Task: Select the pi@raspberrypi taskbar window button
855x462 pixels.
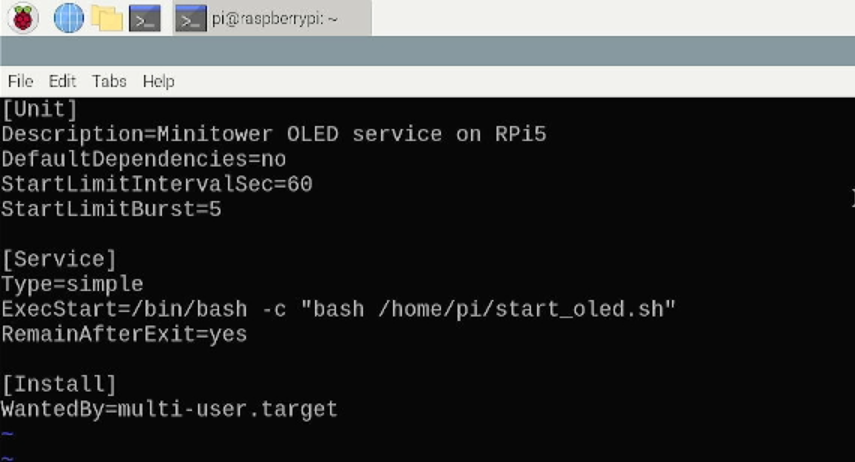Action: click(272, 19)
